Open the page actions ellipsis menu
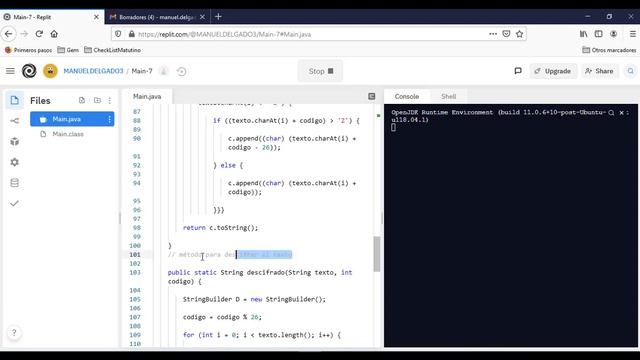Image resolution: width=640 pixels, height=360 pixels. [x=493, y=34]
